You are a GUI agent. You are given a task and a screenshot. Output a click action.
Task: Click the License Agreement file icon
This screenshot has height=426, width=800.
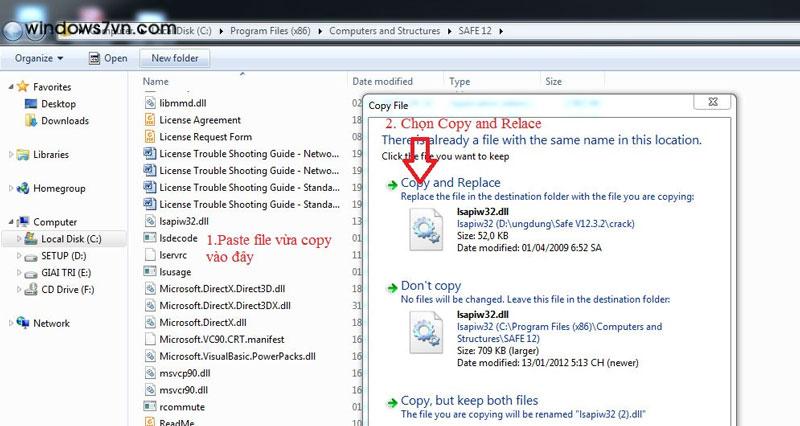pyautogui.click(x=149, y=120)
